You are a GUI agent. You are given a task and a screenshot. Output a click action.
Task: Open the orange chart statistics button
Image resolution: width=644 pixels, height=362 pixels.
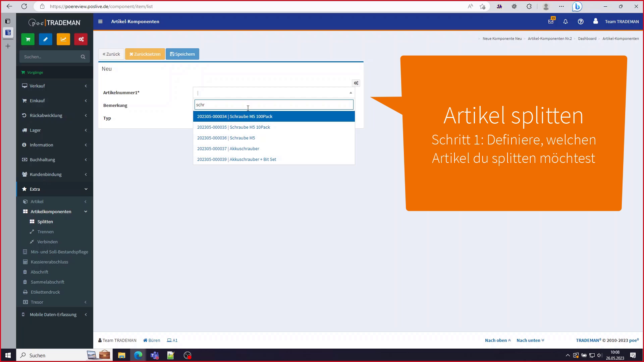(x=63, y=39)
